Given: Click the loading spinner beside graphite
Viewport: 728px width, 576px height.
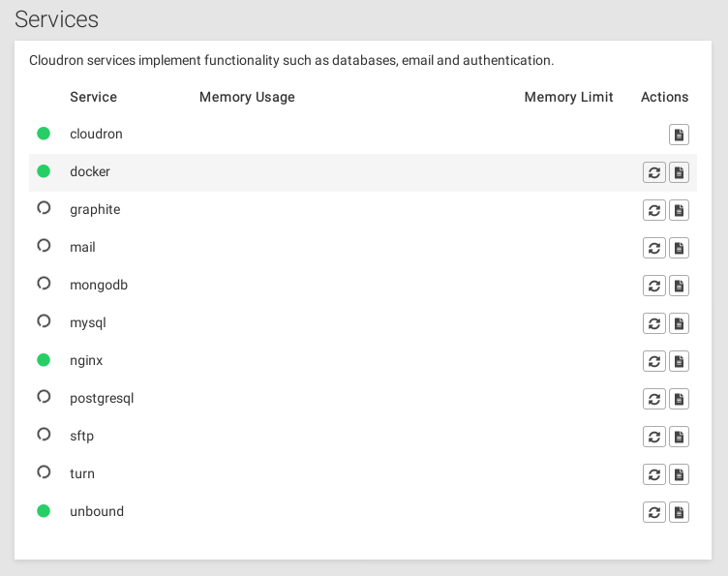Looking at the screenshot, I should [x=44, y=208].
